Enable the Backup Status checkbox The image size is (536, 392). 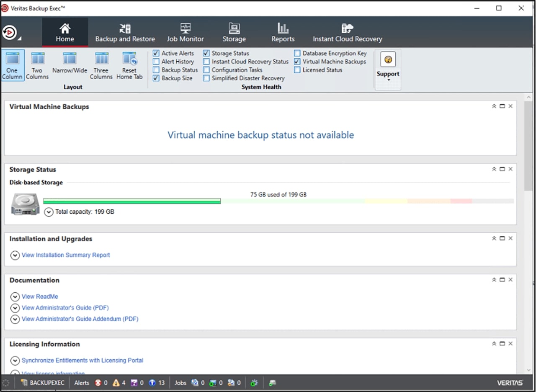point(156,70)
